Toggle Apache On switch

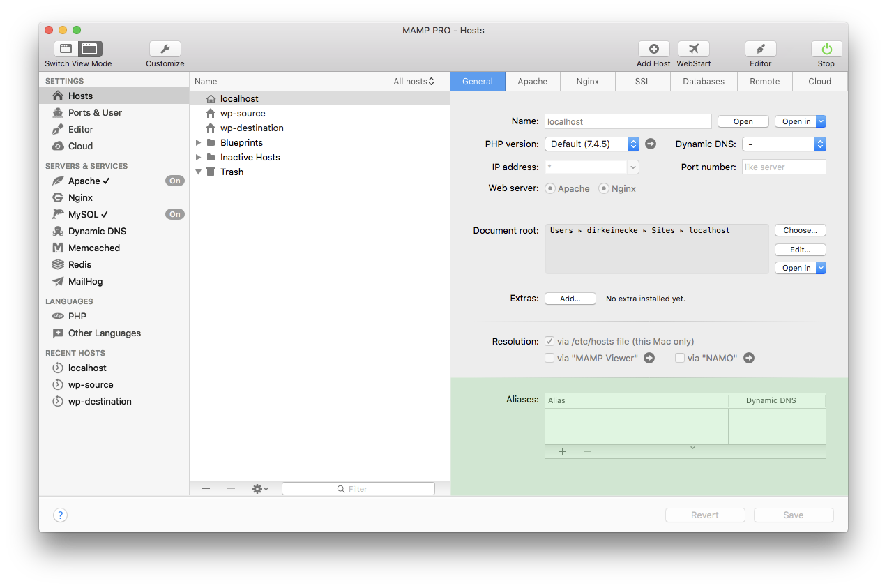pos(174,181)
